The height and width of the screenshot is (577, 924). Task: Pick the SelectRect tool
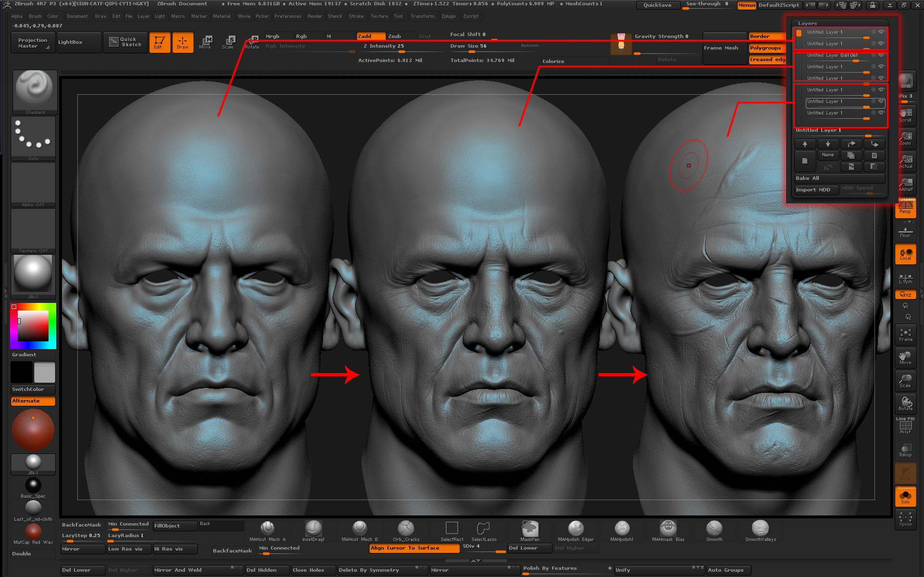(452, 531)
